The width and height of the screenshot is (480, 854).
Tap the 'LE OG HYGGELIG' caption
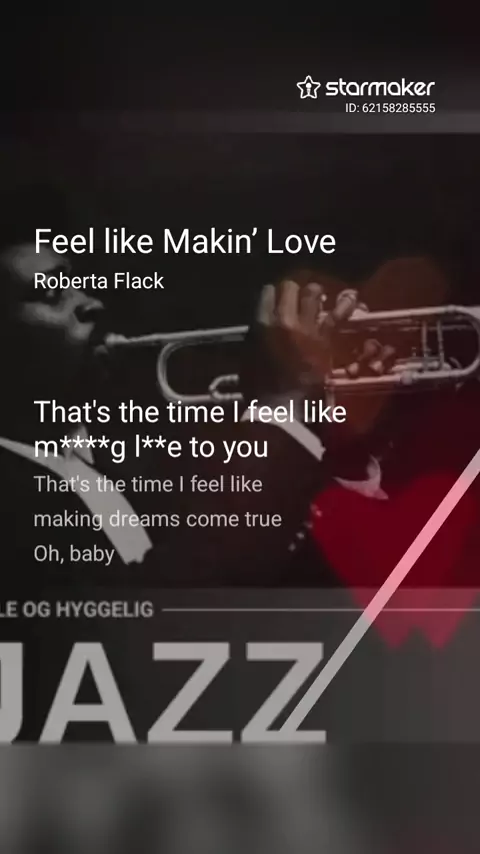click(77, 610)
